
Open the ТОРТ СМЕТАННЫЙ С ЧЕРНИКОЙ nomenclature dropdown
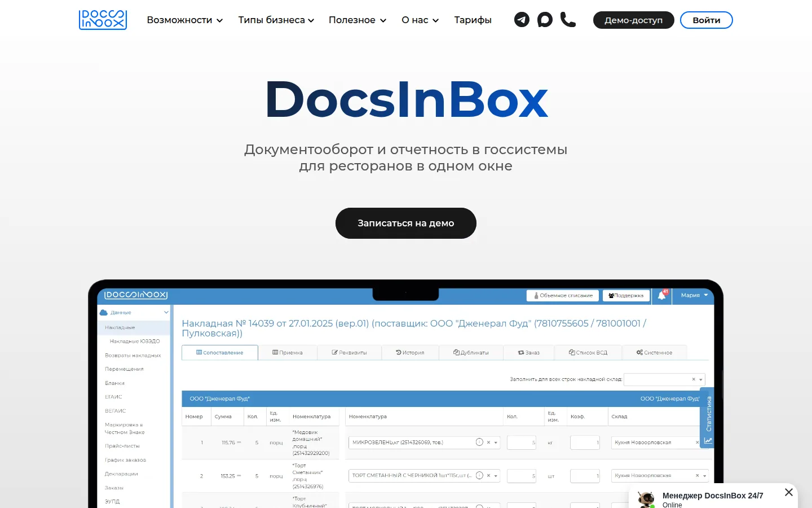point(496,476)
